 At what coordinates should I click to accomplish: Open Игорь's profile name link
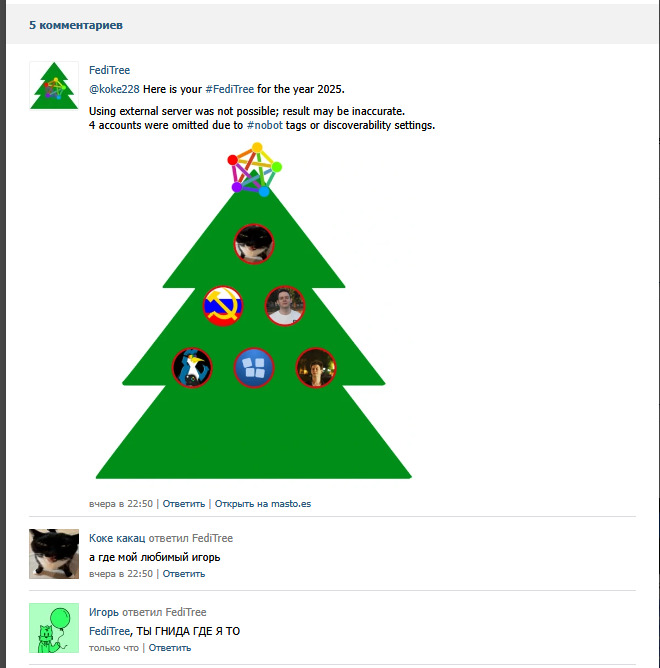coord(104,612)
